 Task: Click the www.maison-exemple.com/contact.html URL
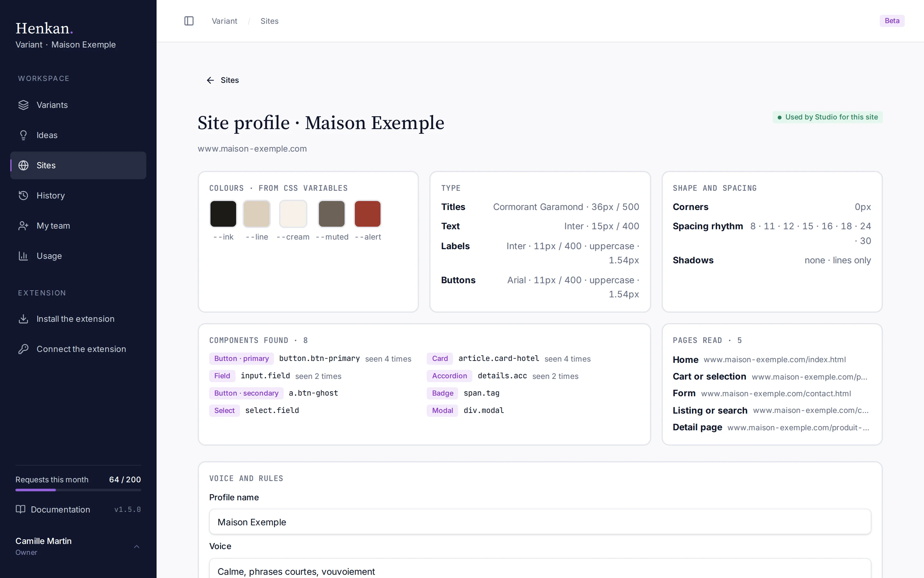pyautogui.click(x=776, y=393)
